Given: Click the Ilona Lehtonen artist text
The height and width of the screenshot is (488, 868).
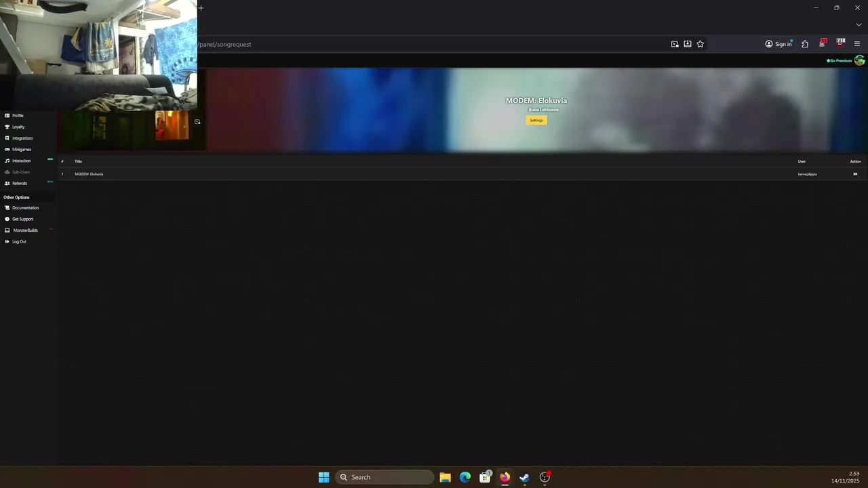Looking at the screenshot, I should click(544, 110).
